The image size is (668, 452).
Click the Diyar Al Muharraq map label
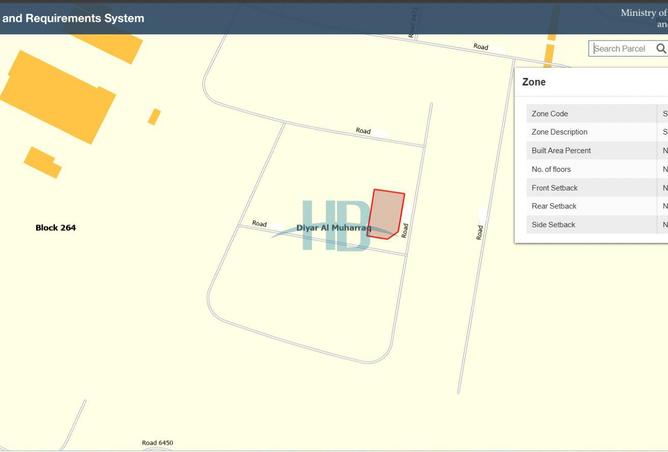click(x=333, y=229)
